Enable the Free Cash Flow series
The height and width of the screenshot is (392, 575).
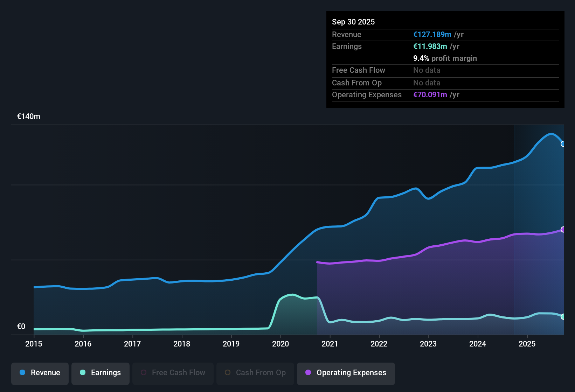tap(173, 373)
